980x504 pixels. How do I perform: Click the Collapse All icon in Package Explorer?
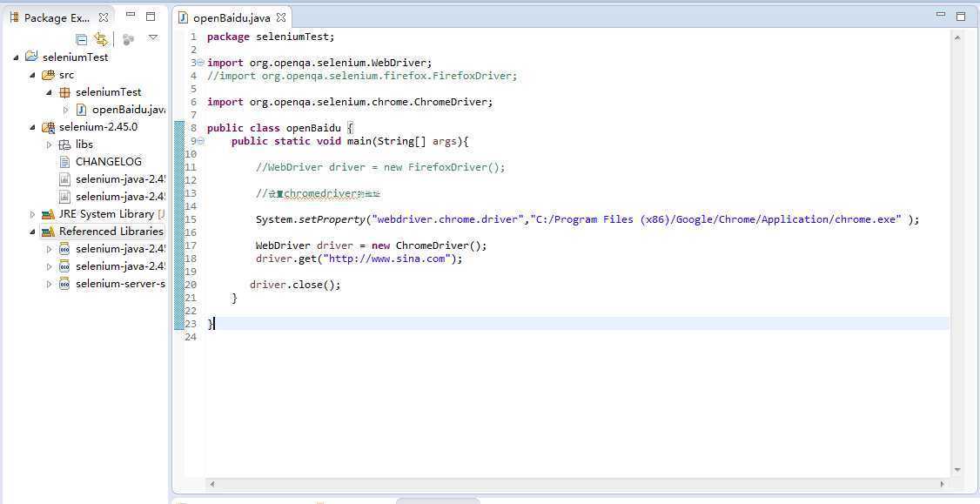tap(81, 39)
